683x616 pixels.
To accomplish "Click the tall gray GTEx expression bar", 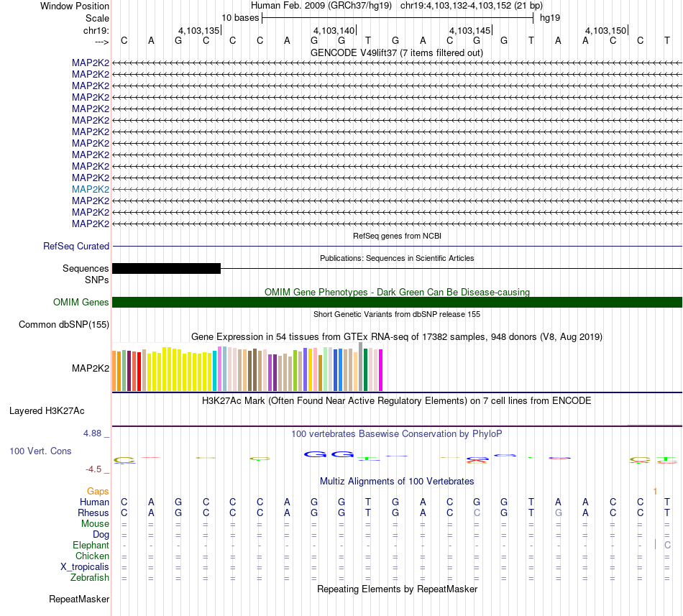I will tap(361, 367).
